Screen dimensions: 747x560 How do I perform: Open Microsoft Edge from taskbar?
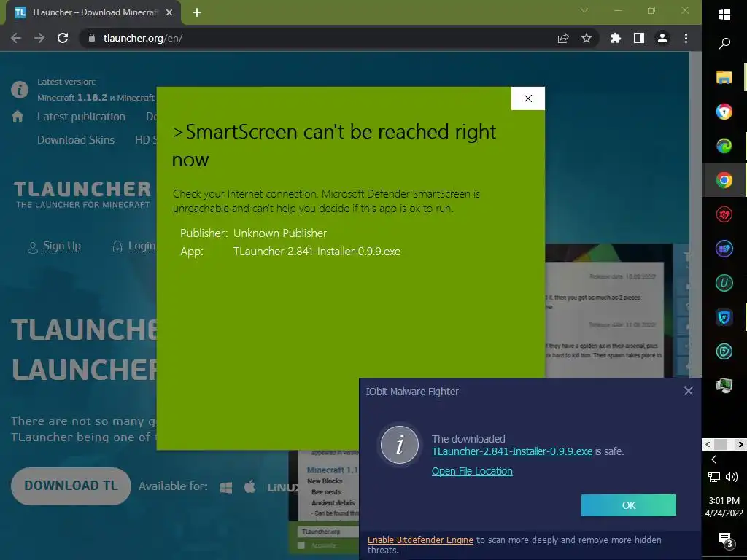(x=724, y=146)
